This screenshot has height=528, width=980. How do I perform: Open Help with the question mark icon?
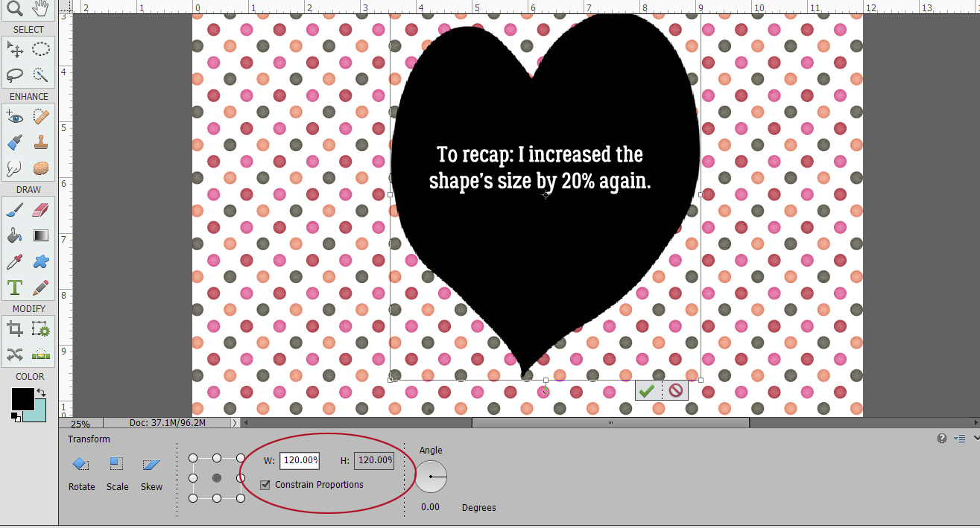click(x=942, y=439)
